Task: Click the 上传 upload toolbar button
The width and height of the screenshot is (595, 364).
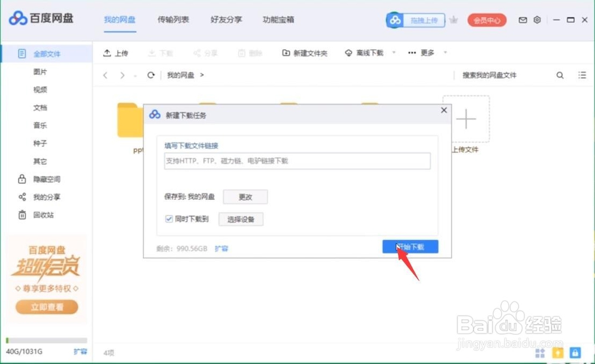Action: click(115, 53)
